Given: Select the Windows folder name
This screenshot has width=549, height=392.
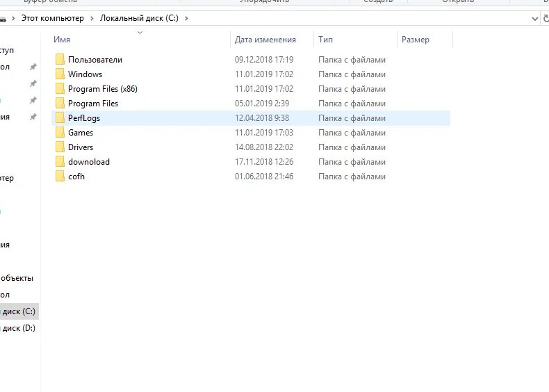Looking at the screenshot, I should [85, 74].
